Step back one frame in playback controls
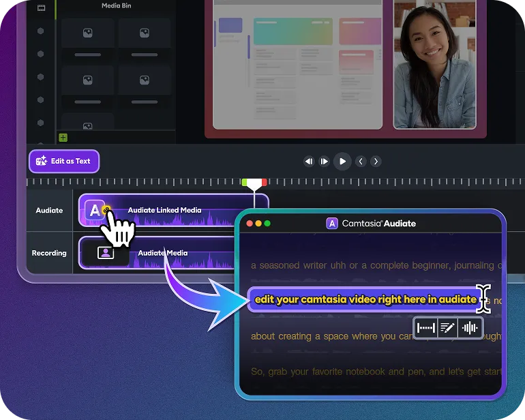This screenshot has width=525, height=420. pos(309,162)
